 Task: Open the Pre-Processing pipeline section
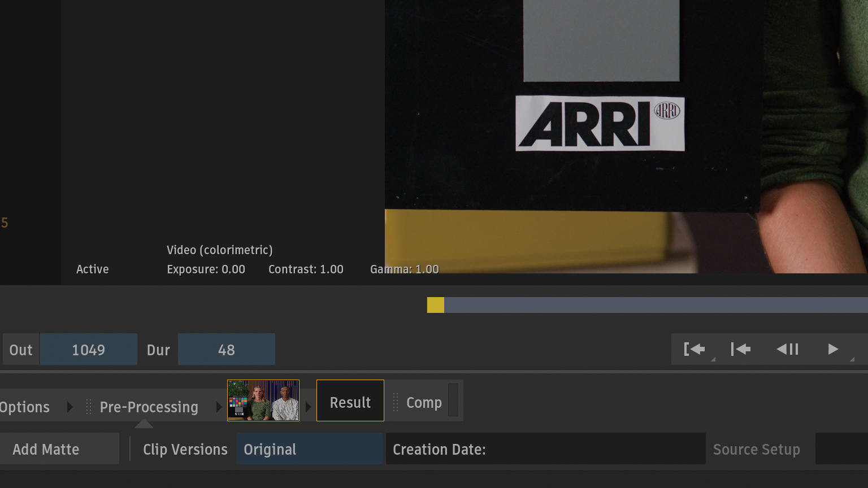[149, 407]
